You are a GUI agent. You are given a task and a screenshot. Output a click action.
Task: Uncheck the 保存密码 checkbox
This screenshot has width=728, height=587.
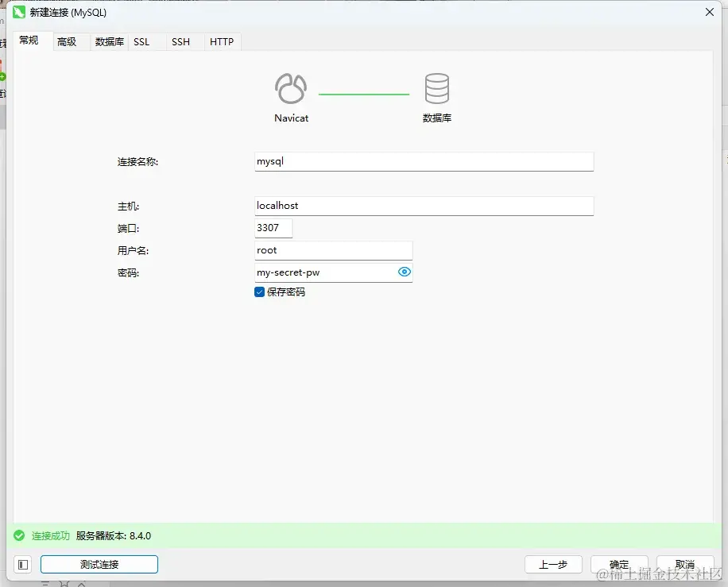tap(260, 292)
